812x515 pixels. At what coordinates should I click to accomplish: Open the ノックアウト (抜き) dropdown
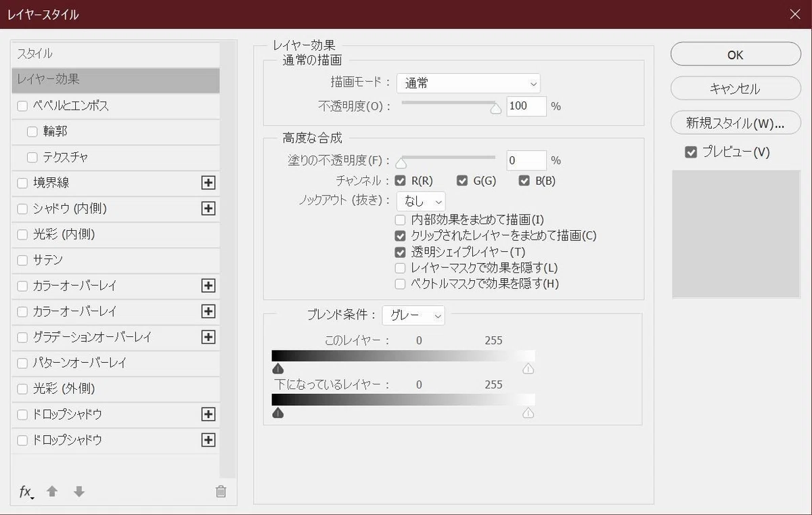point(421,201)
